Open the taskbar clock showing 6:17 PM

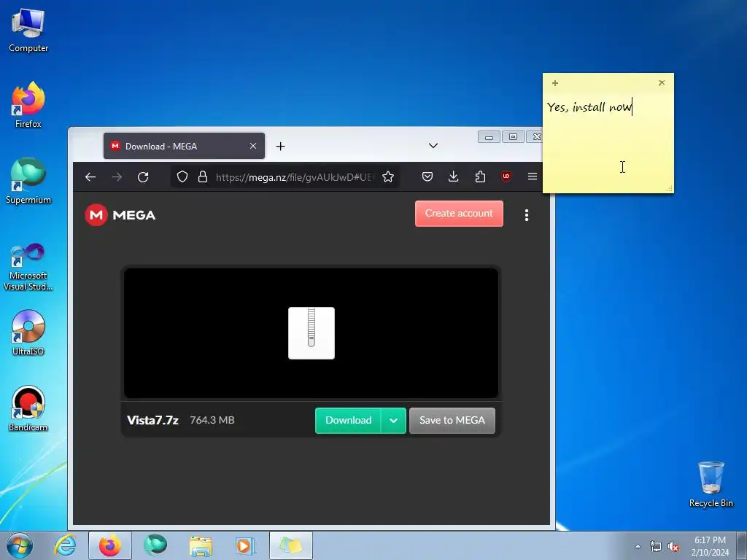(710, 546)
